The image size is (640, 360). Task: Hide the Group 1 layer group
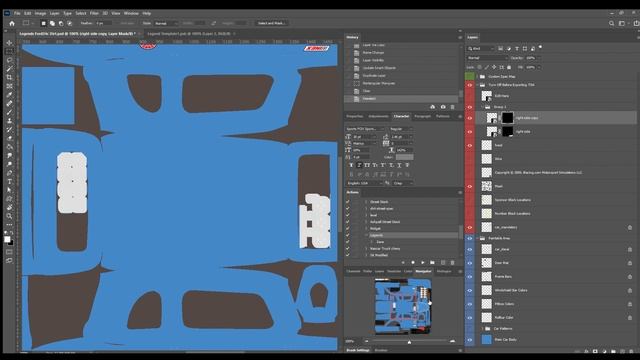470,107
